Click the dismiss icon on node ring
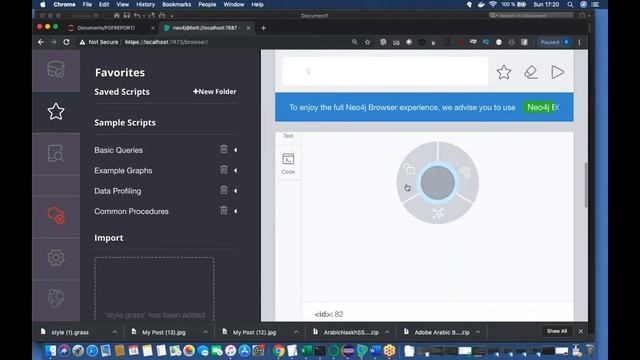The width and height of the screenshot is (640, 360). point(465,172)
